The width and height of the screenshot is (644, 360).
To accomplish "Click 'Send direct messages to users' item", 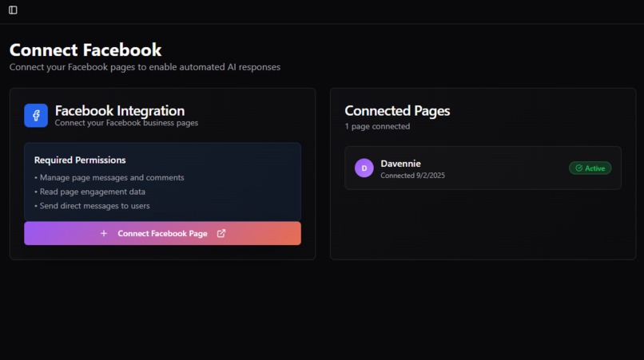I will [92, 206].
